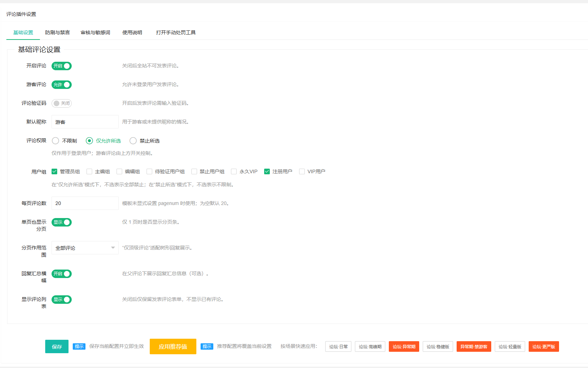
Task: Apply the 论坛·高峰期 scene preset
Action: tap(370, 346)
